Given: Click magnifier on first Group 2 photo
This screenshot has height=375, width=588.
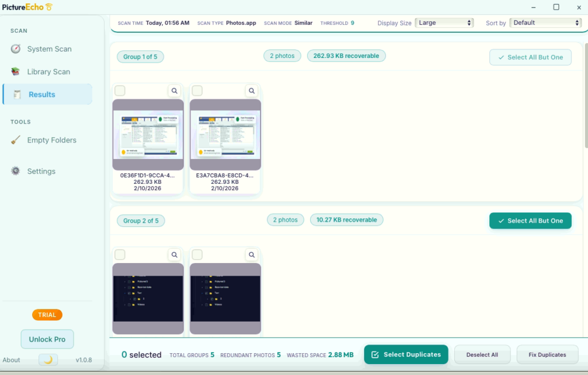Looking at the screenshot, I should coord(175,254).
